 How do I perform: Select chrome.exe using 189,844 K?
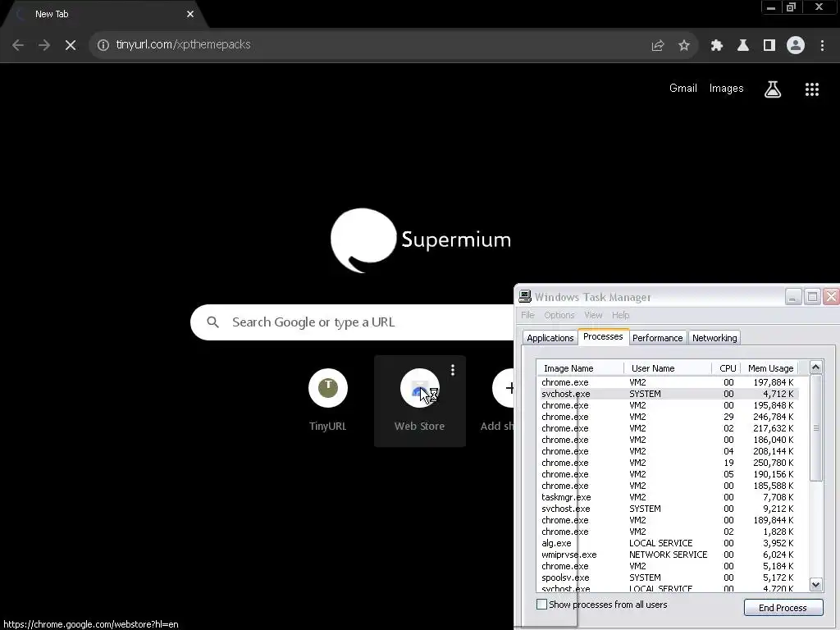pos(668,520)
